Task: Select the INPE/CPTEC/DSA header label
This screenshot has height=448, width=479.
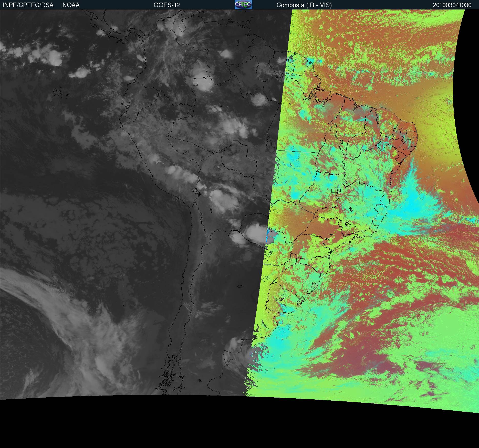Action: (x=28, y=5)
